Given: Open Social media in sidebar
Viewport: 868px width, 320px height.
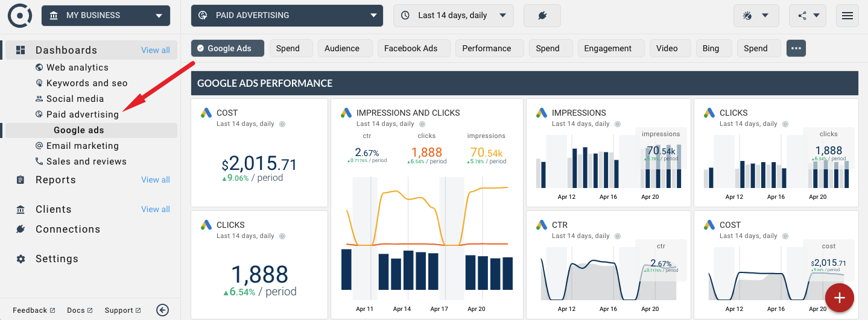Looking at the screenshot, I should pos(75,99).
